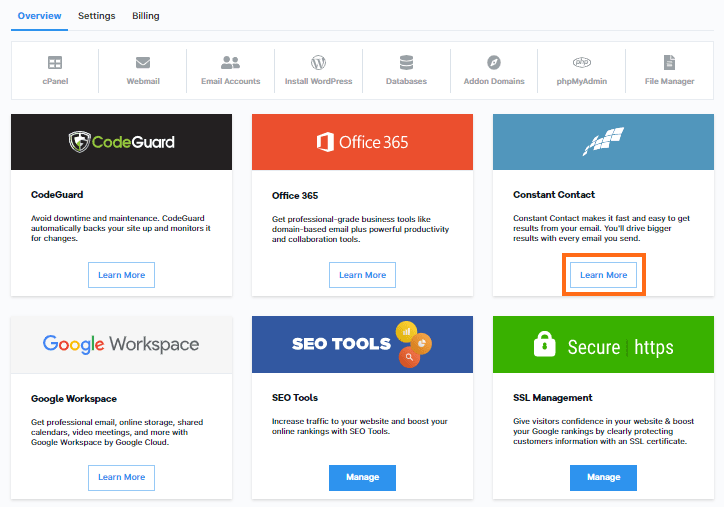
Task: Click the SSL Management card title
Action: pyautogui.click(x=552, y=398)
